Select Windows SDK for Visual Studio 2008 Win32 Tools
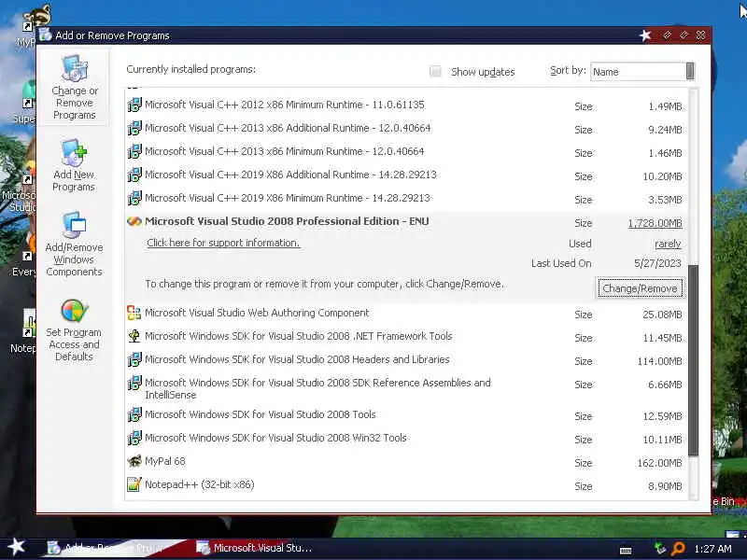Viewport: 747px width, 560px height. coord(406,438)
